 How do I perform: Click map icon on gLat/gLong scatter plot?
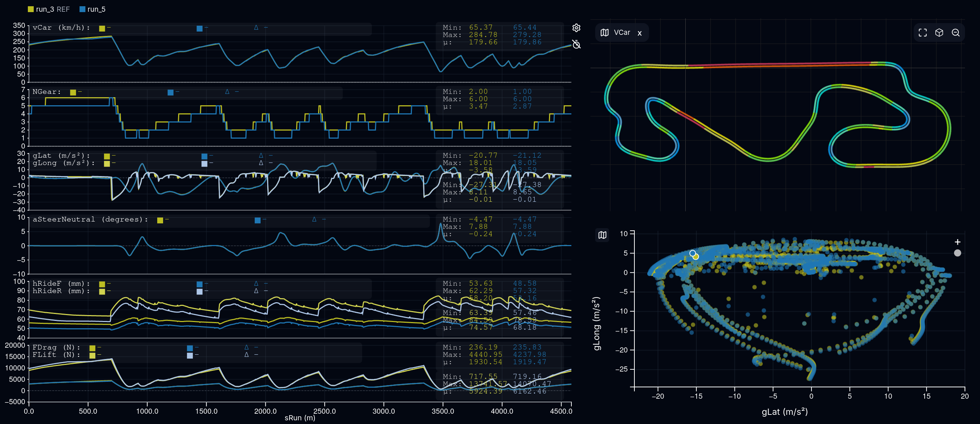602,235
